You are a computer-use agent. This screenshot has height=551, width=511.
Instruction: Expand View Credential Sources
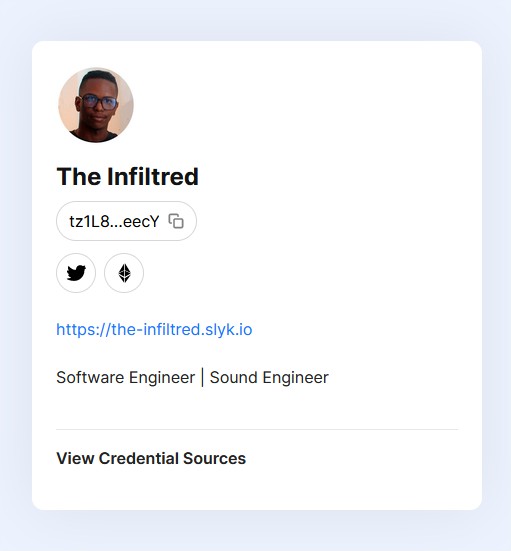coord(151,458)
